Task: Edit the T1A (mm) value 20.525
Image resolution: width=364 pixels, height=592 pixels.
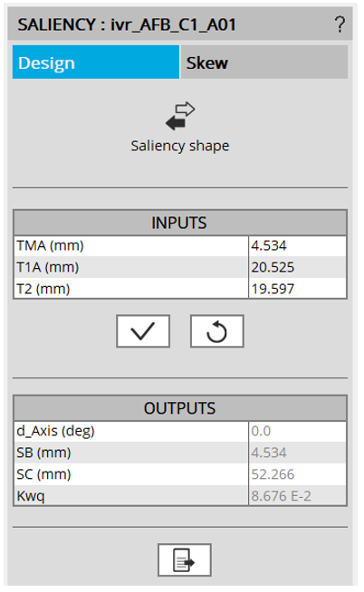Action: pos(297,267)
